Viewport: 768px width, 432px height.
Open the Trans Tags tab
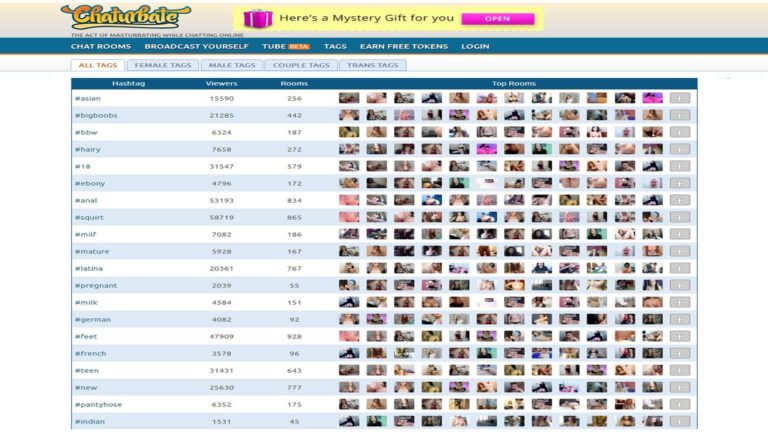click(x=372, y=65)
